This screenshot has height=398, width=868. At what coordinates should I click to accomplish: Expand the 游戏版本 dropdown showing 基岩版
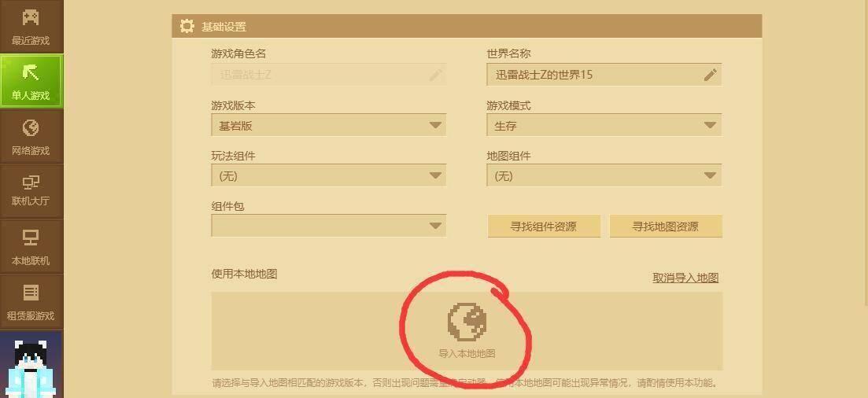pyautogui.click(x=329, y=126)
